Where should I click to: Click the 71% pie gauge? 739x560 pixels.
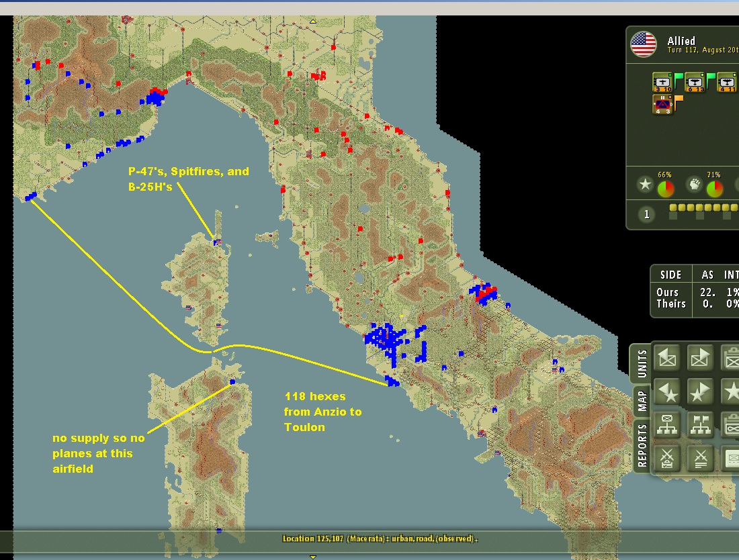[x=715, y=189]
